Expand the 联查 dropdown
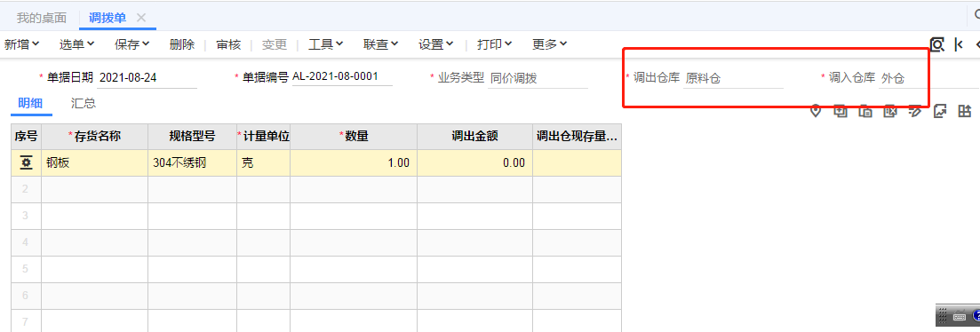 [380, 44]
